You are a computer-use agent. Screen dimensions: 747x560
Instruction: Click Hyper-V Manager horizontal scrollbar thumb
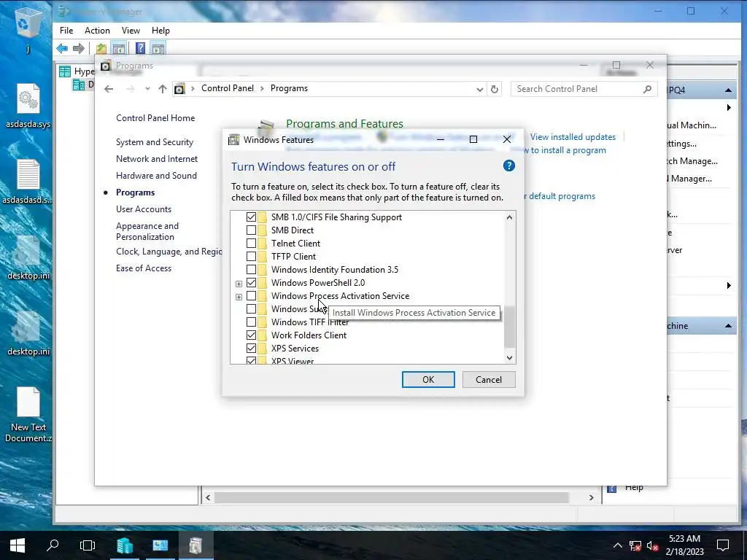tap(391, 497)
